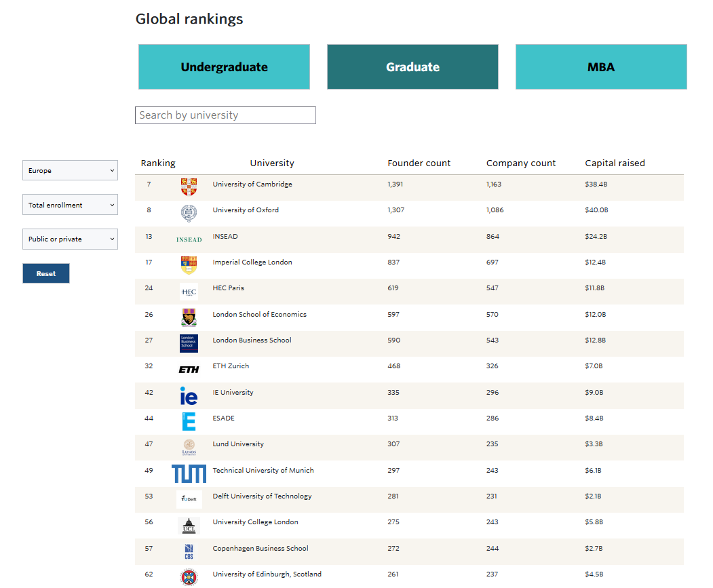Click University of Edinburgh, Scotland name
The height and width of the screenshot is (588, 713).
pos(267,574)
